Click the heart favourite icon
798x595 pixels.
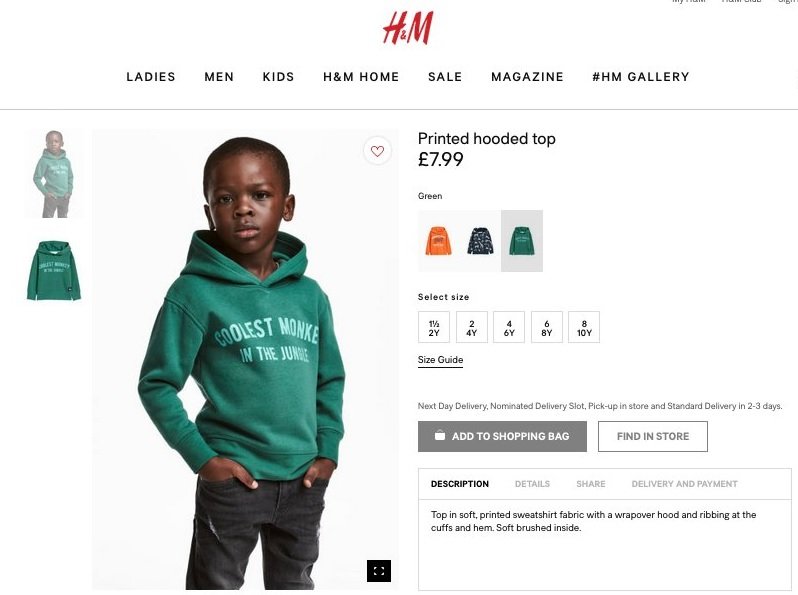[x=377, y=151]
